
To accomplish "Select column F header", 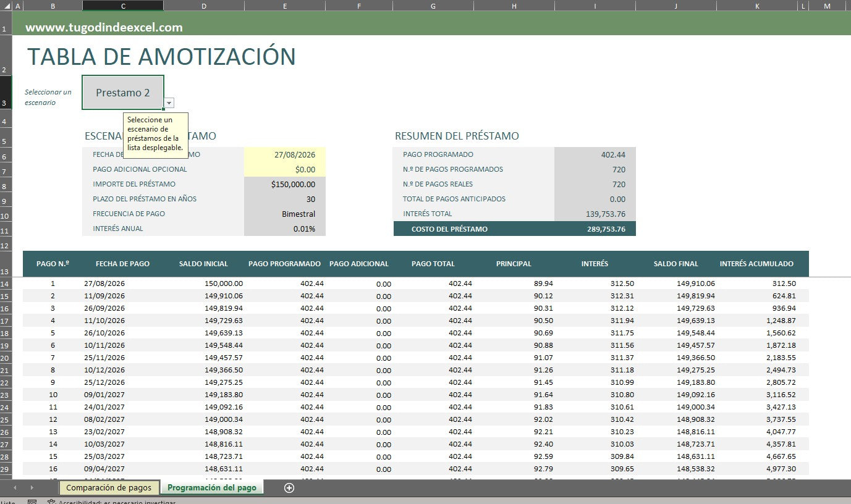I will pyautogui.click(x=359, y=6).
